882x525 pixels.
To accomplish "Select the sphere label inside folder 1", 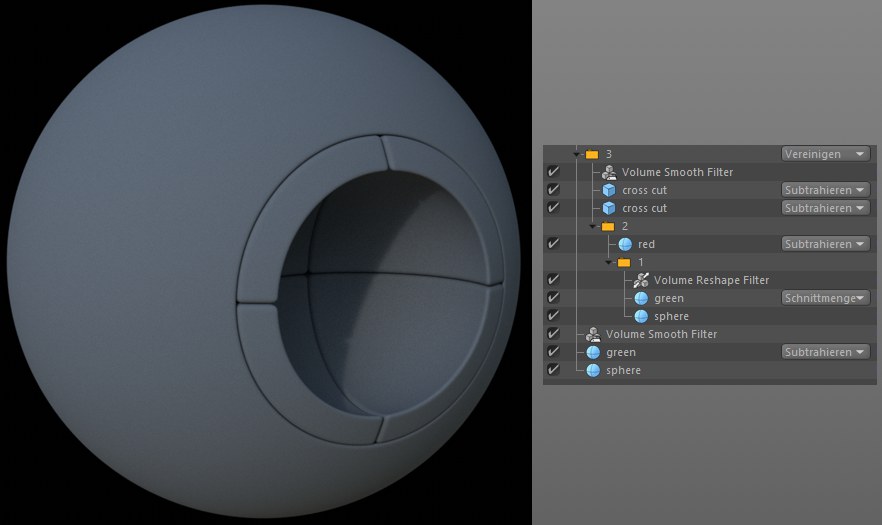I will point(671,316).
